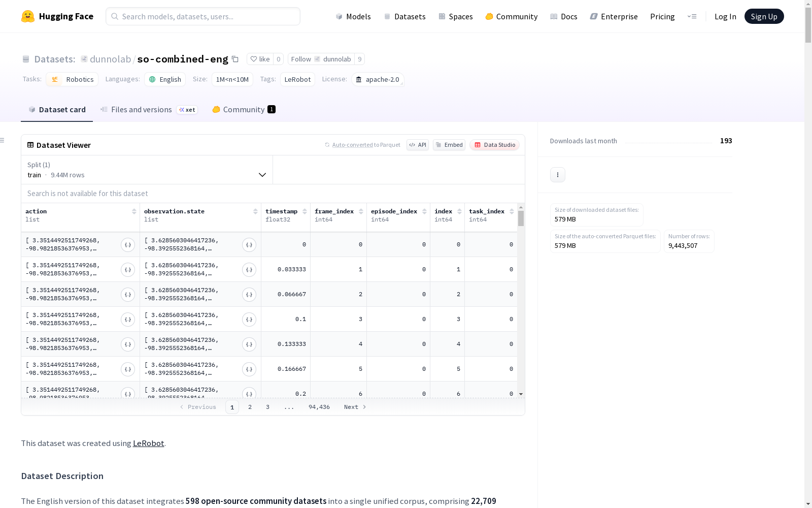
Task: Expand the Split train dropdown
Action: 147,170
